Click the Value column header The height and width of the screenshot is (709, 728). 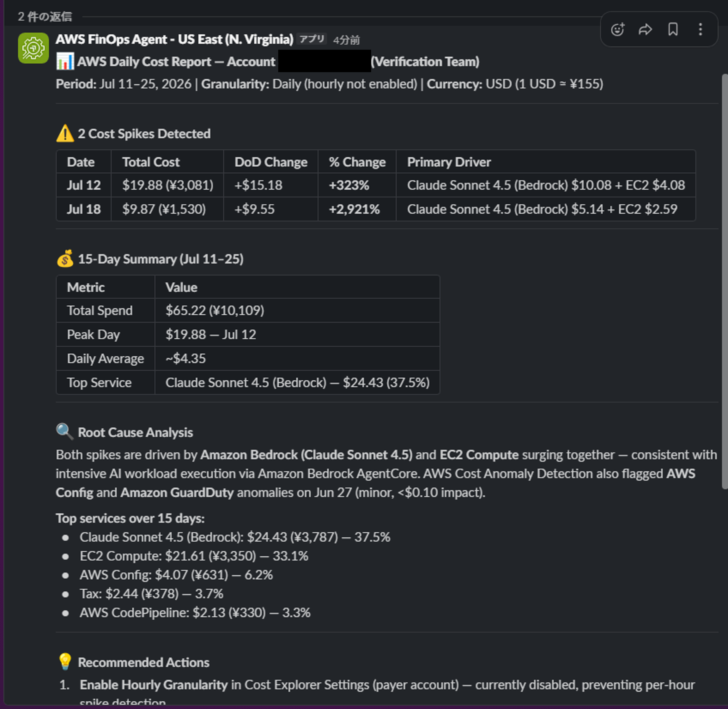click(181, 287)
